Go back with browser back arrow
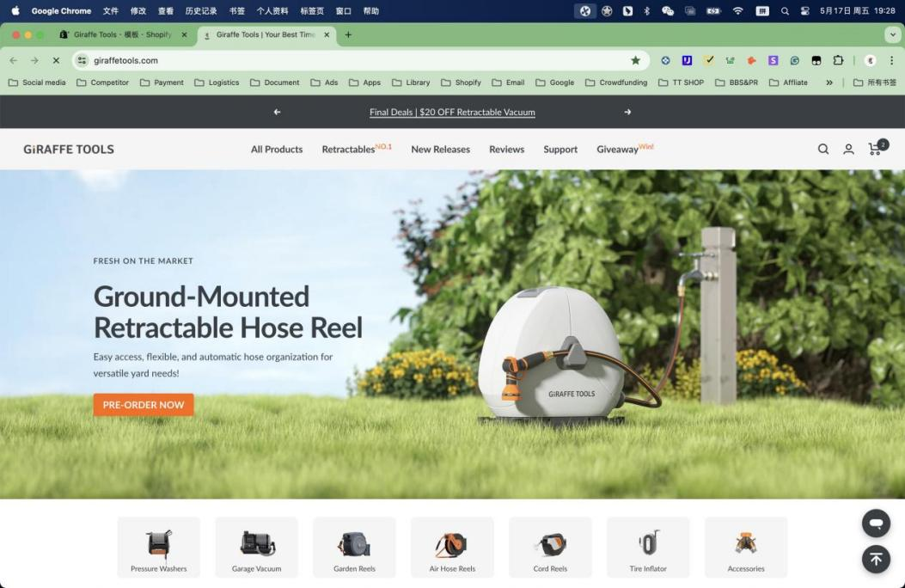 13,60
